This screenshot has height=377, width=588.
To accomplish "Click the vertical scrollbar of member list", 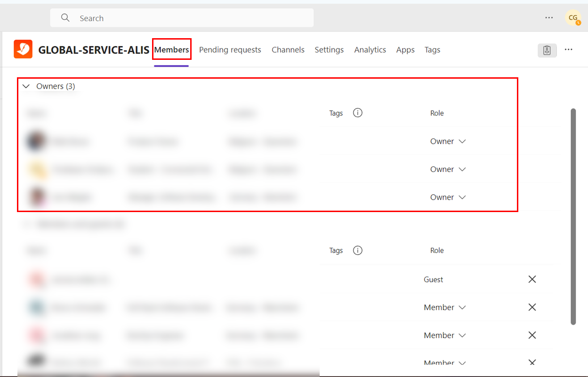I will click(573, 217).
